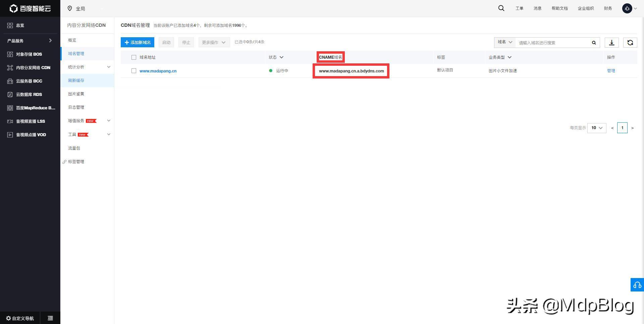Click the 内容分发网络CDN panel title
This screenshot has height=324, width=644.
click(86, 25)
